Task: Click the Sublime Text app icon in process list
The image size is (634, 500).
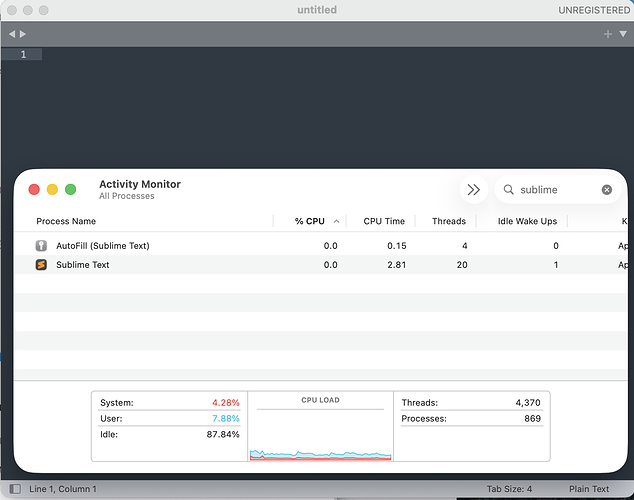Action: click(x=41, y=265)
